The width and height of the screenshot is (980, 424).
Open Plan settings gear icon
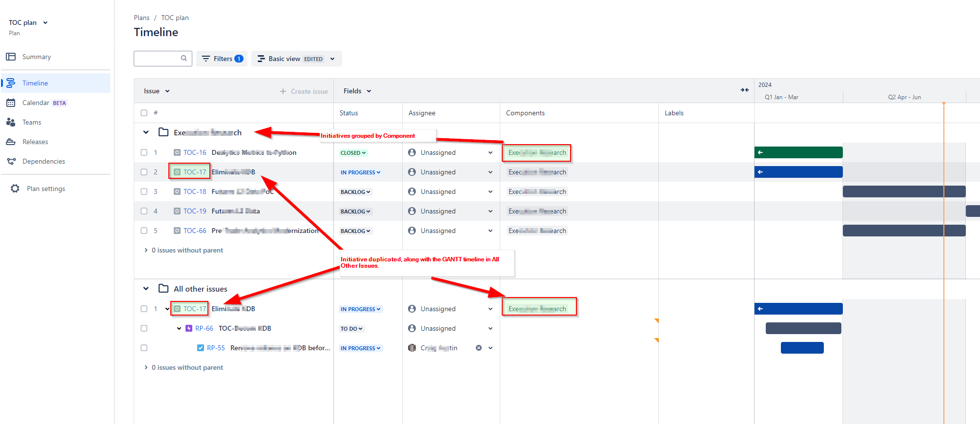[x=15, y=189]
